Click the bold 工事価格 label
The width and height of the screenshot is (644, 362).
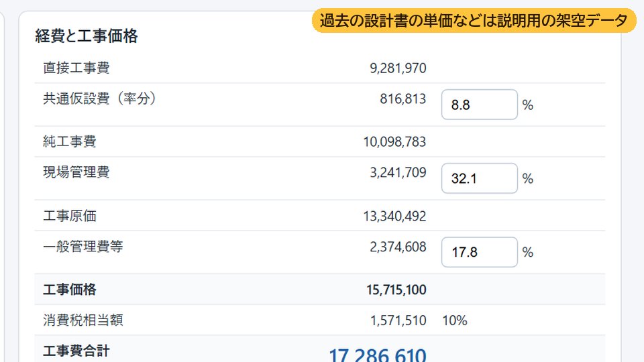pyautogui.click(x=69, y=290)
